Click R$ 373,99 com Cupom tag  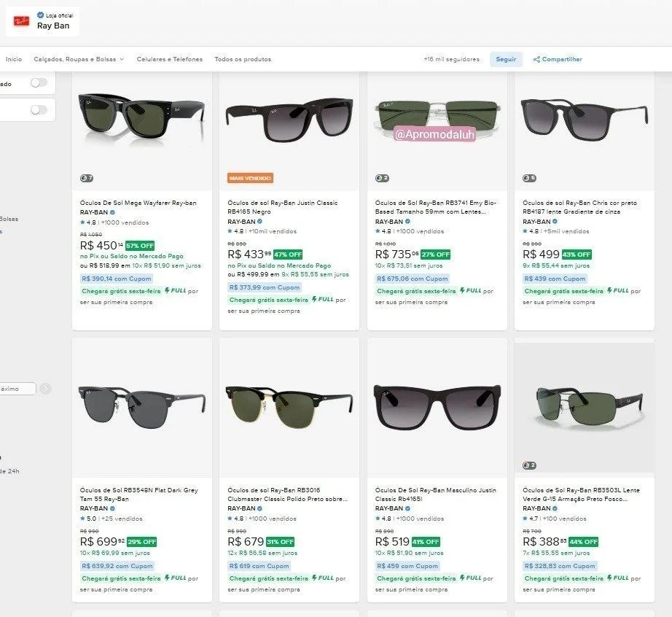265,287
